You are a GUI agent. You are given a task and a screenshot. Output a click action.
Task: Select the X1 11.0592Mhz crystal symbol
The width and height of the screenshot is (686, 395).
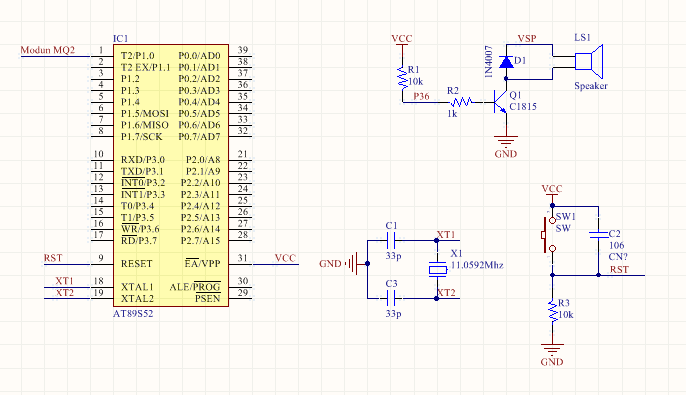(437, 269)
